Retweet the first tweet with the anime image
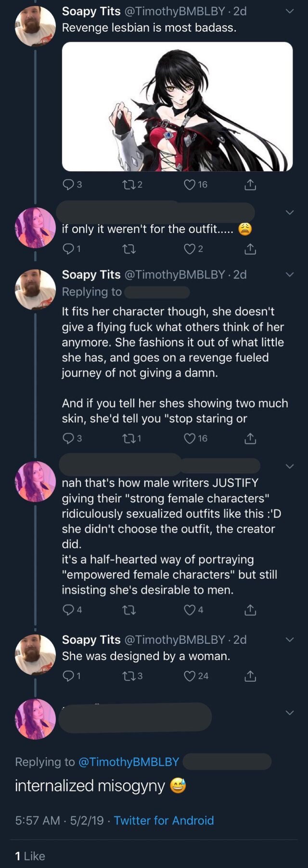This screenshot has height=868, width=308. pos(128,185)
